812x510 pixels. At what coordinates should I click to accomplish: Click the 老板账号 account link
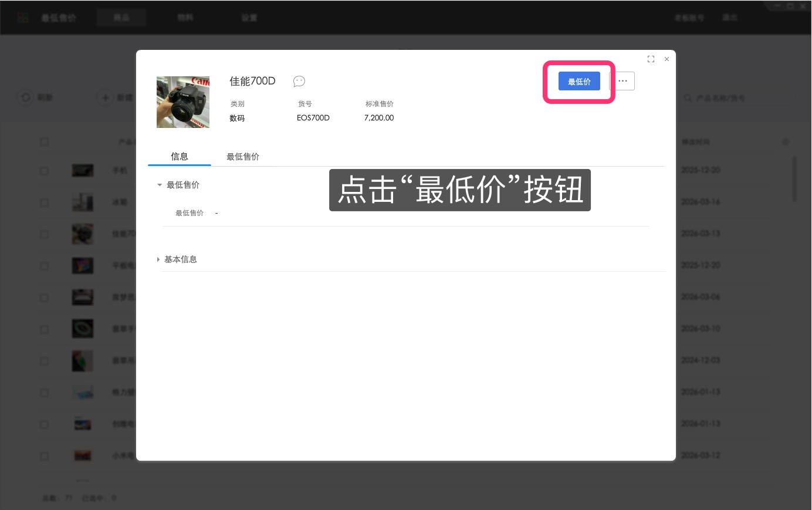(689, 18)
